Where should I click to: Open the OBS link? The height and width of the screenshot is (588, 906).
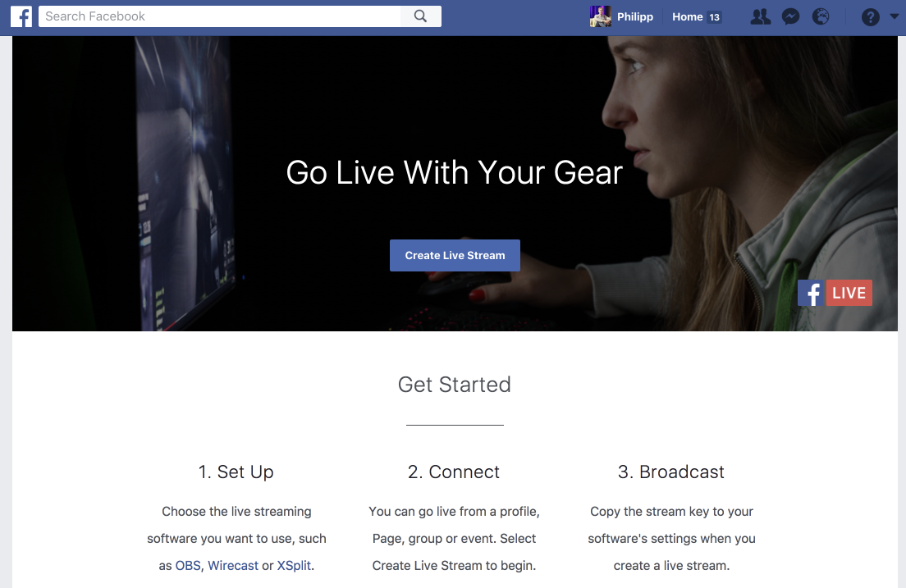click(x=188, y=566)
